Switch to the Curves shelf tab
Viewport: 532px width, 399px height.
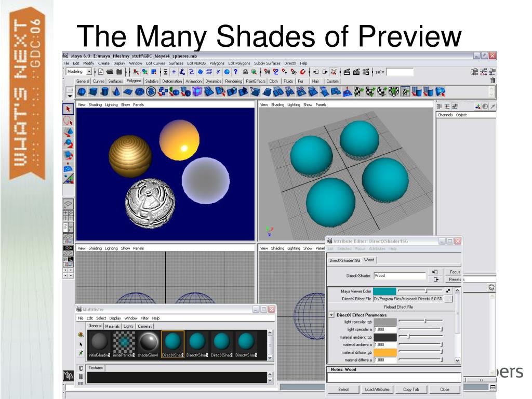pyautogui.click(x=98, y=81)
